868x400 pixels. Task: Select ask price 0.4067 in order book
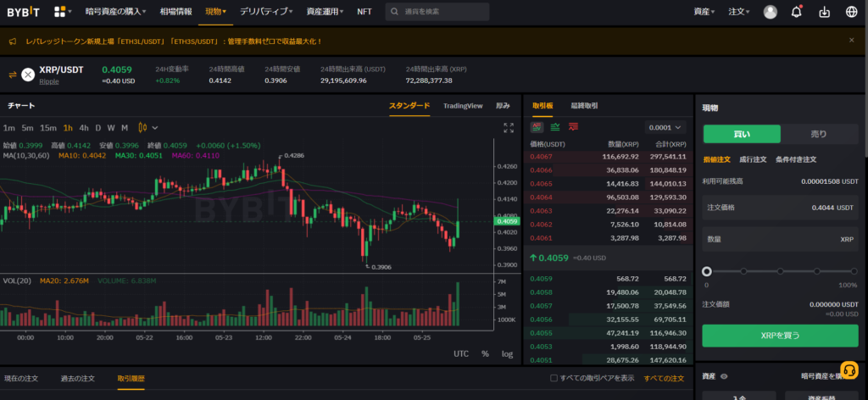pyautogui.click(x=541, y=157)
